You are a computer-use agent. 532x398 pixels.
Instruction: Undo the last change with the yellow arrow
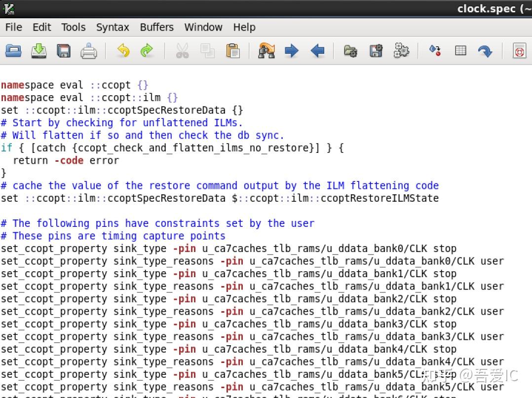(x=123, y=51)
